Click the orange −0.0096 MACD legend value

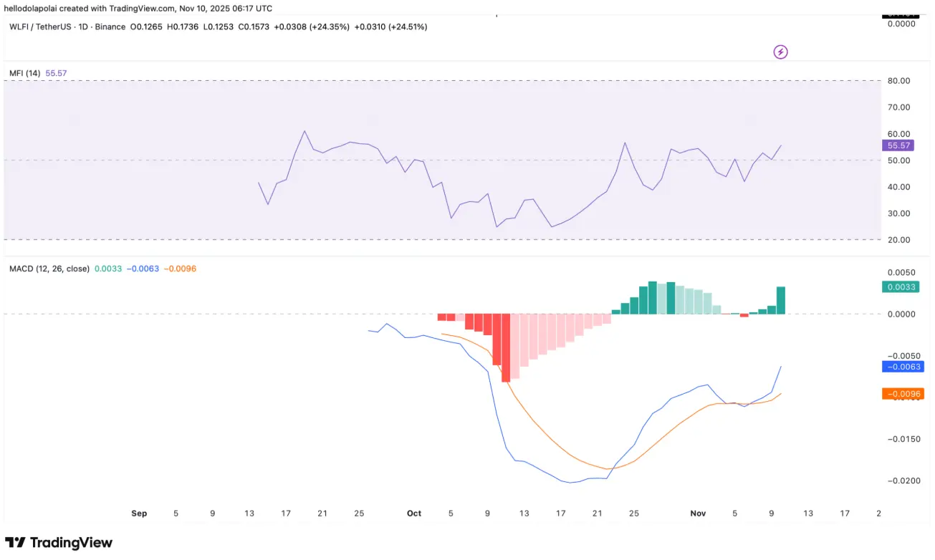[x=180, y=269]
